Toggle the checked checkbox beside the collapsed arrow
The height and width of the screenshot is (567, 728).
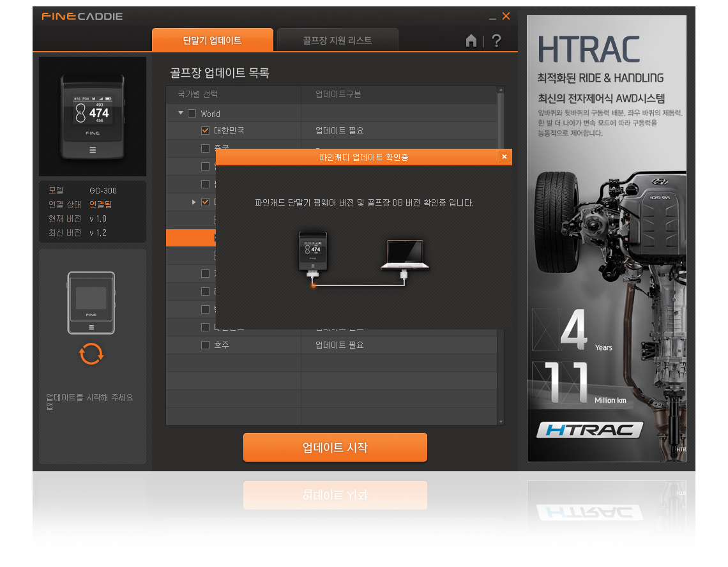(205, 202)
